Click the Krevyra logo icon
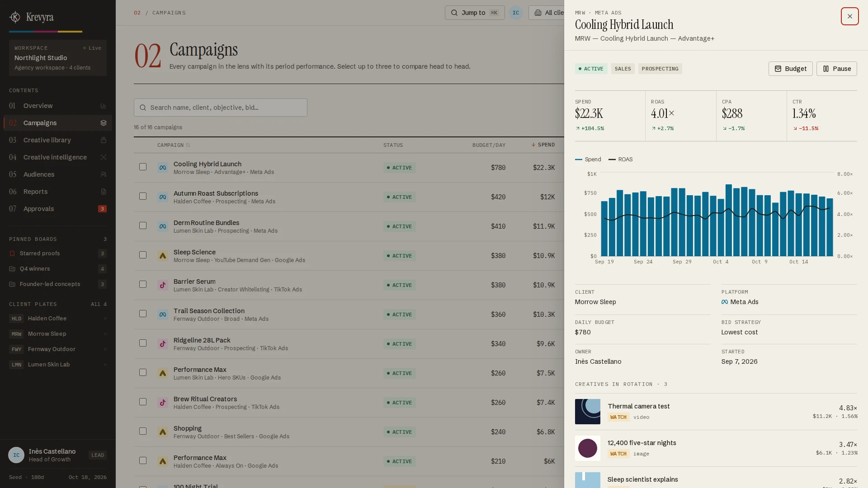The height and width of the screenshot is (488, 868). click(15, 17)
